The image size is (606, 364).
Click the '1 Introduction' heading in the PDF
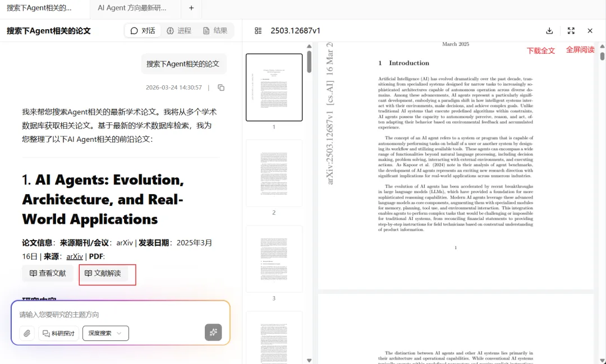404,63
